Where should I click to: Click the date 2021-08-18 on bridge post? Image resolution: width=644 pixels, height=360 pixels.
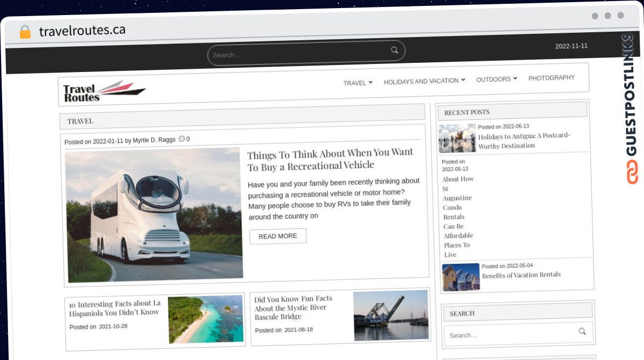tap(298, 329)
